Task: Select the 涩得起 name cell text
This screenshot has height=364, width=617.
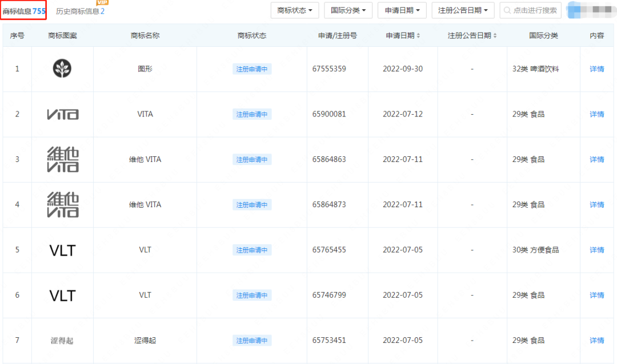Action: coord(145,340)
